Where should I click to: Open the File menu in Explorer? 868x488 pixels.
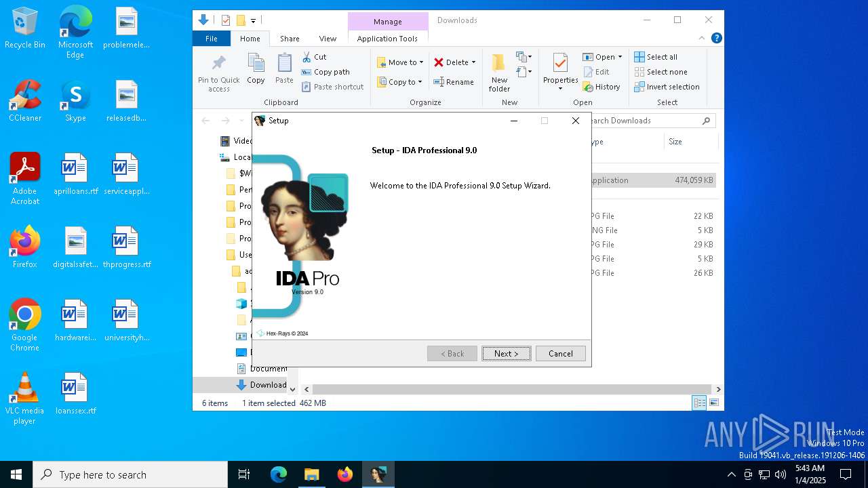pyautogui.click(x=212, y=39)
